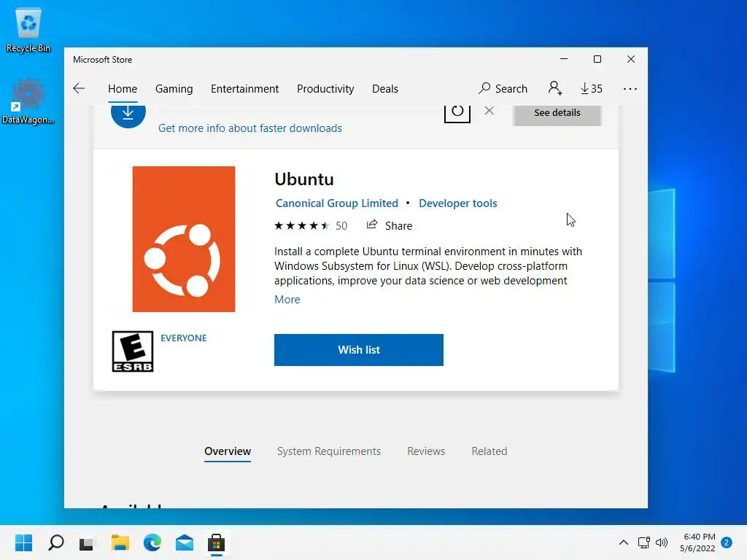This screenshot has width=747, height=560.
Task: Go back with the Store back arrow
Action: coord(79,88)
